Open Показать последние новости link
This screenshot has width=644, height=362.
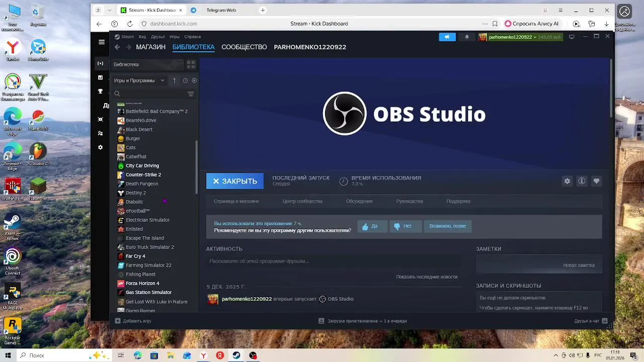427,277
